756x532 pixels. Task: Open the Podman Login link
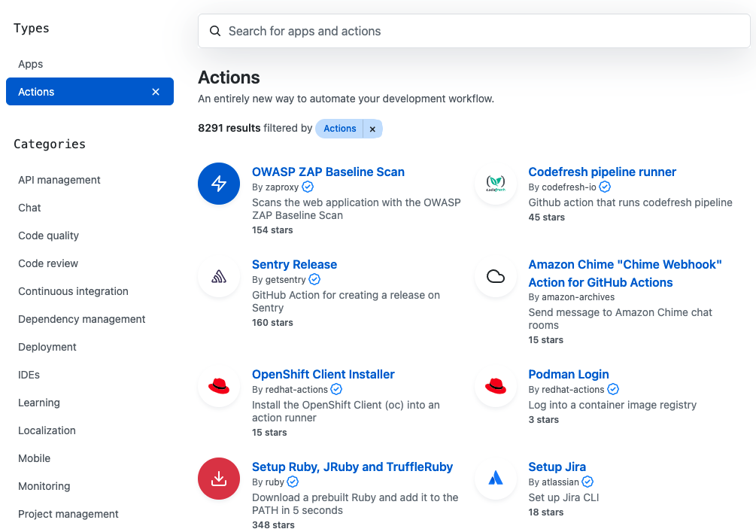pyautogui.click(x=569, y=374)
